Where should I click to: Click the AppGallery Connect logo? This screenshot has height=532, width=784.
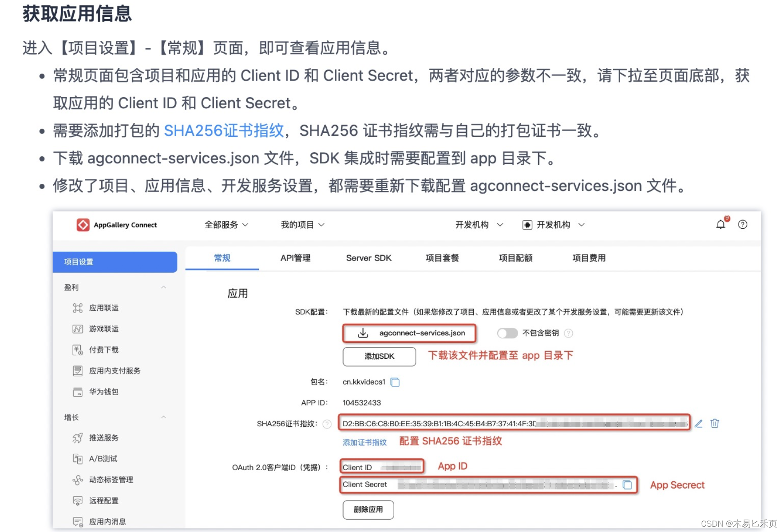click(x=118, y=225)
